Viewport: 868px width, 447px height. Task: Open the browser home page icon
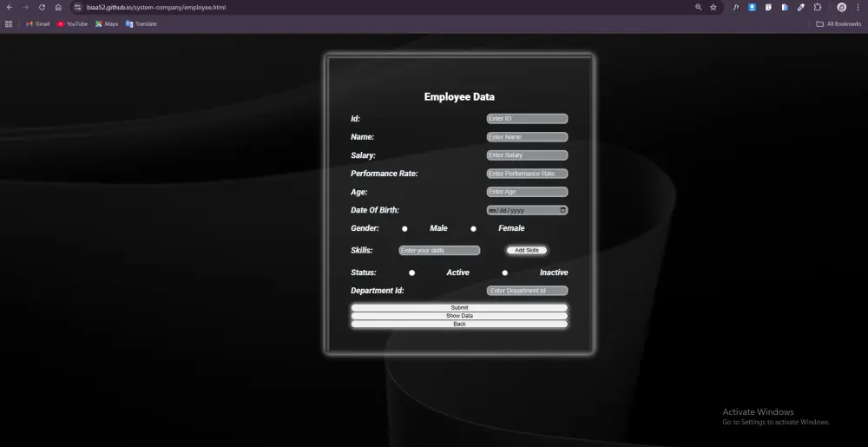(58, 7)
